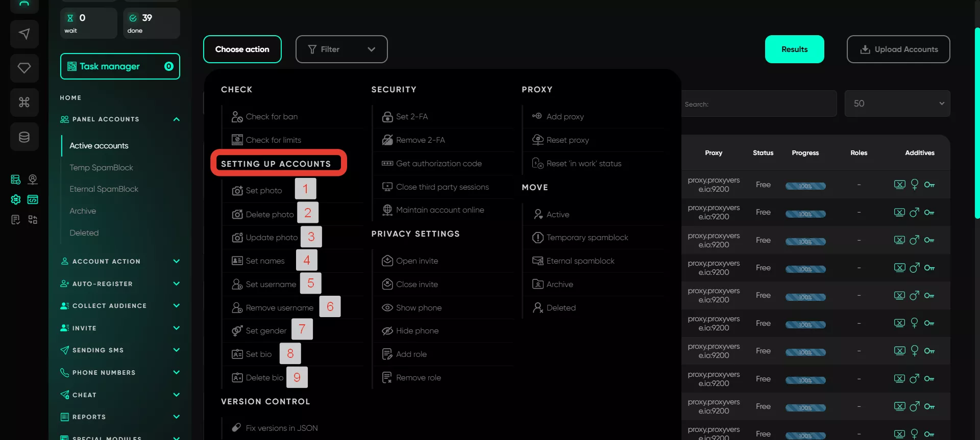The image size is (980, 440).
Task: Click the Set 2-FA lock icon
Action: click(x=387, y=117)
